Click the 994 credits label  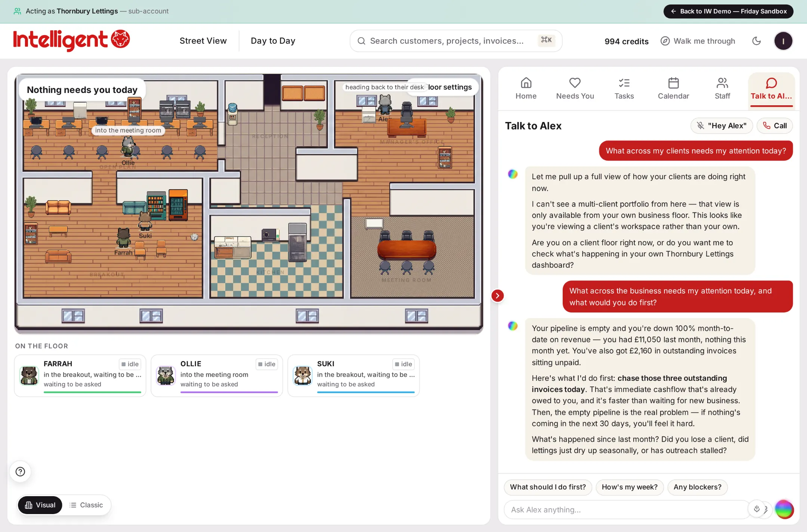[x=627, y=41]
